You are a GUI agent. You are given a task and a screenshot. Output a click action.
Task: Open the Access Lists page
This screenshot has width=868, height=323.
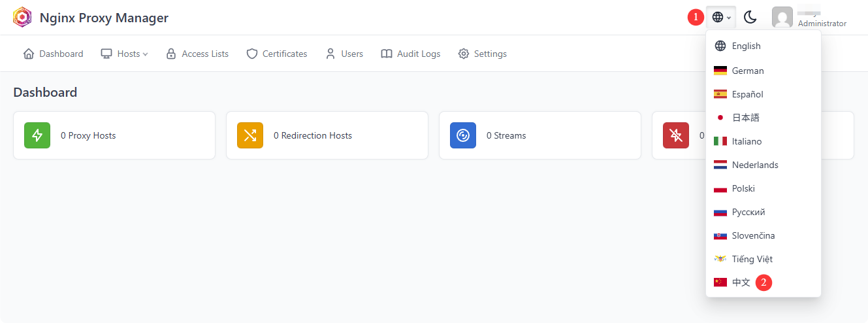pos(197,54)
